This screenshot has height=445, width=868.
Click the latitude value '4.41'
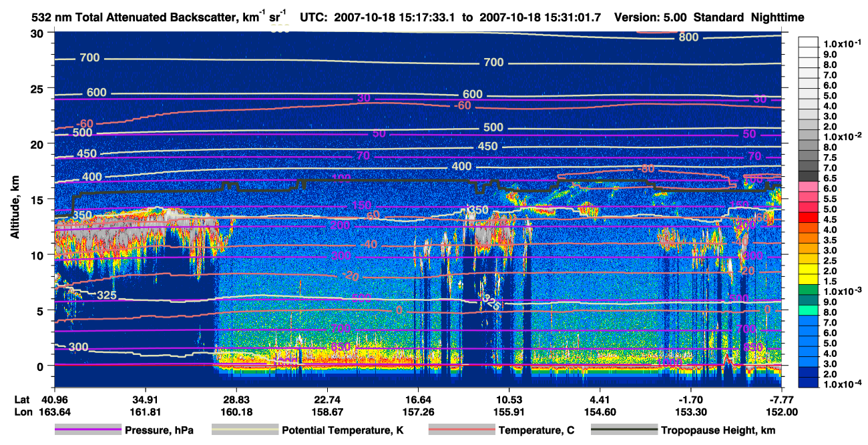[600, 400]
